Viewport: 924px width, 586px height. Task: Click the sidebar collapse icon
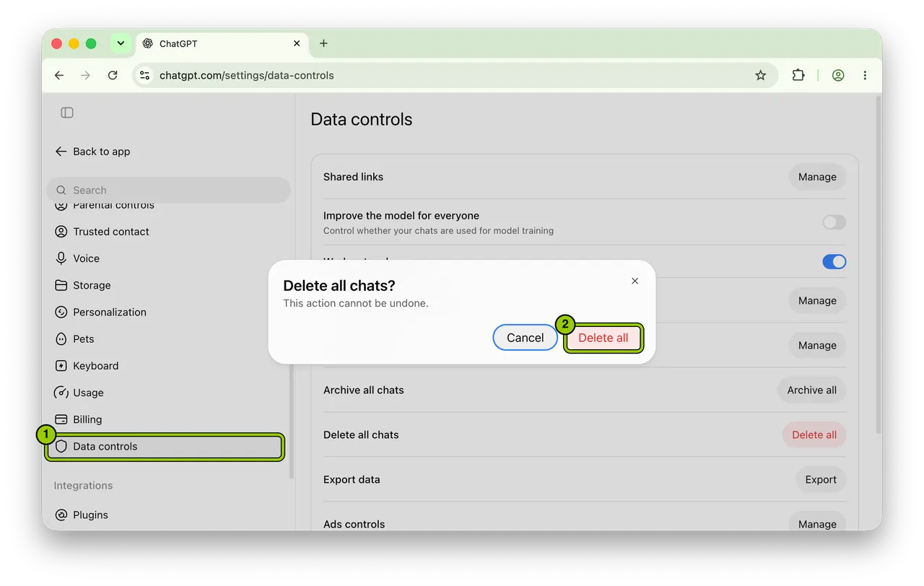[67, 113]
